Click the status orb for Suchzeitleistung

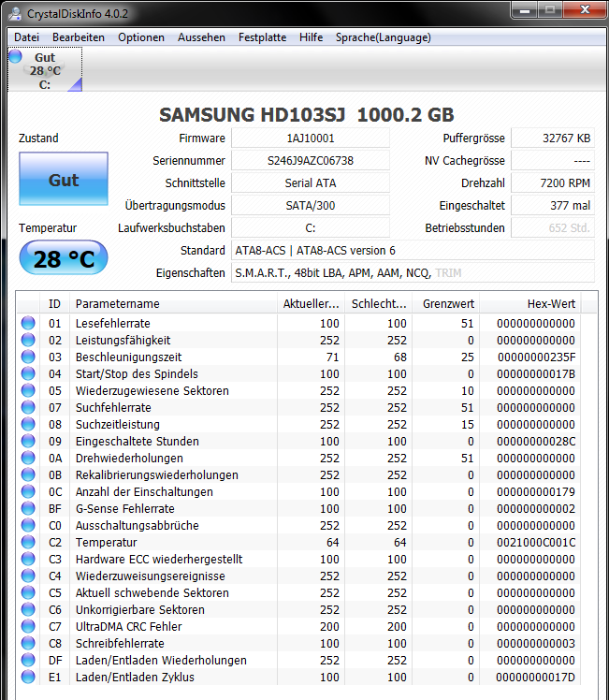(x=28, y=424)
